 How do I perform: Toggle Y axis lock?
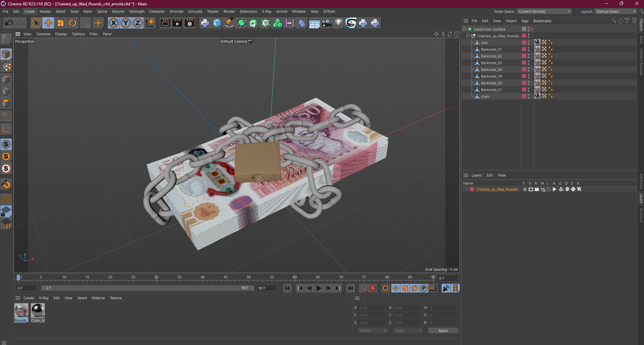point(126,23)
